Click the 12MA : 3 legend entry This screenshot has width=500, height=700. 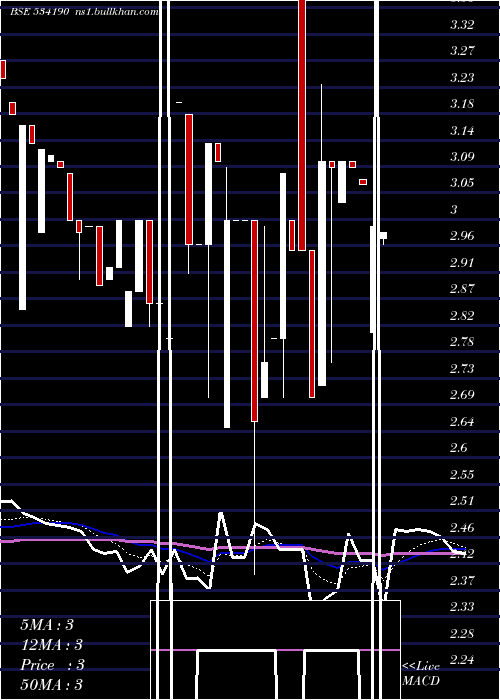(52, 645)
